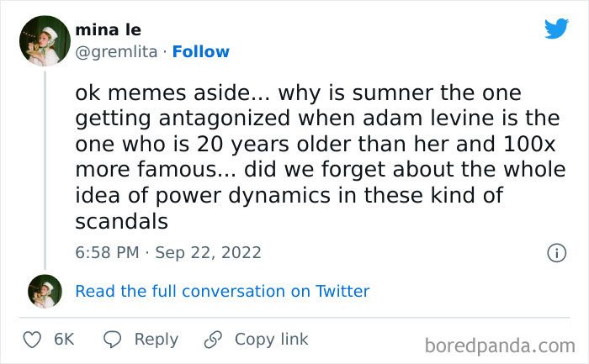This screenshot has width=589, height=364.
Task: Open the mina le display name
Action: pos(108,30)
